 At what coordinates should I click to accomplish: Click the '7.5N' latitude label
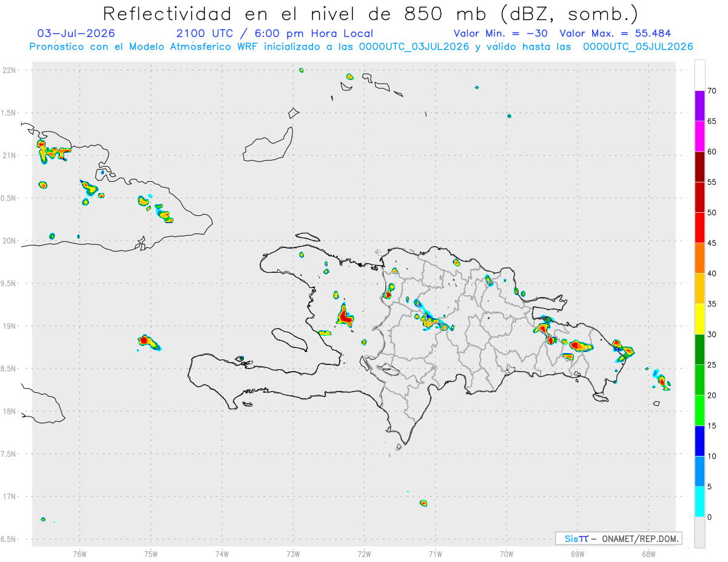[x=9, y=453]
